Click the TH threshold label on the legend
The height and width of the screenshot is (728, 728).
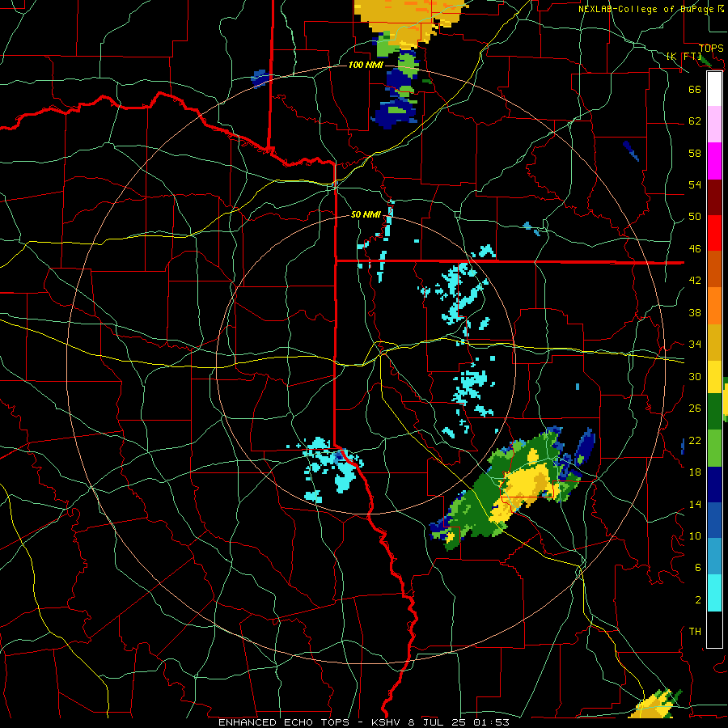click(695, 632)
